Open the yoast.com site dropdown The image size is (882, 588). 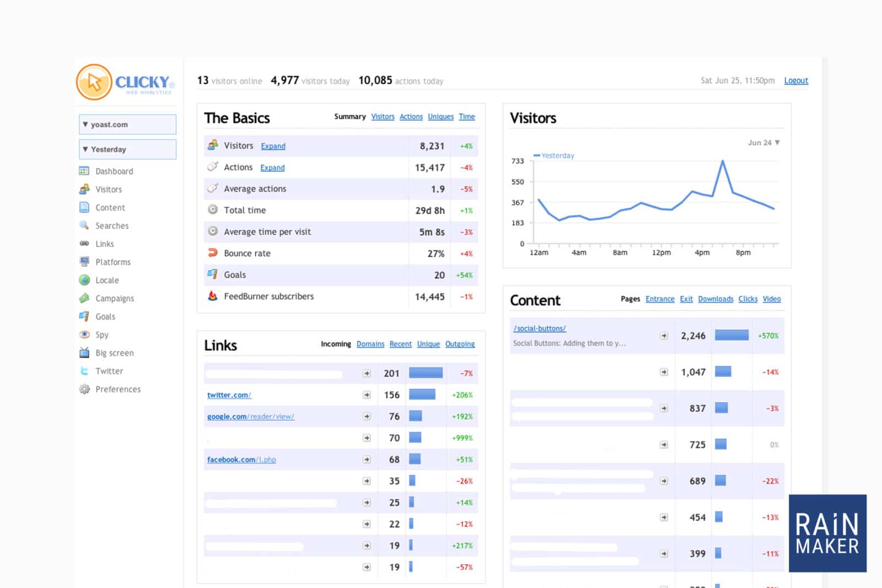coord(127,125)
